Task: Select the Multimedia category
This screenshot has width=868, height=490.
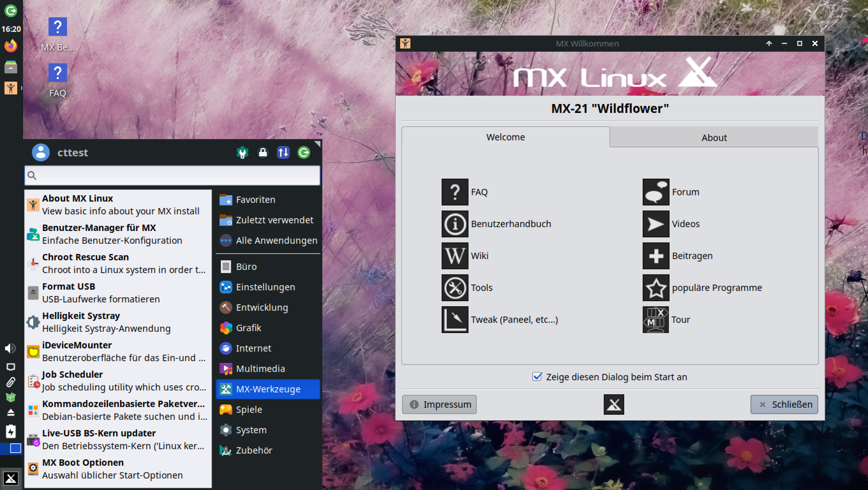Action: pos(260,368)
